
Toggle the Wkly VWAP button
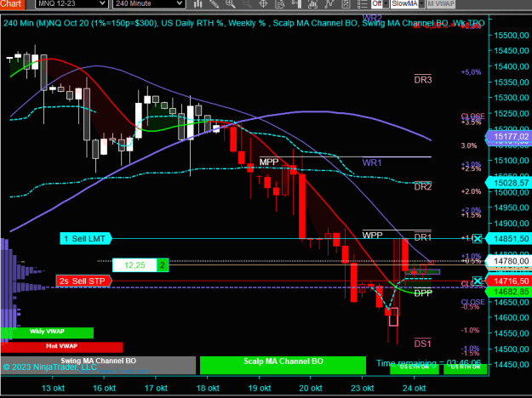click(x=47, y=333)
